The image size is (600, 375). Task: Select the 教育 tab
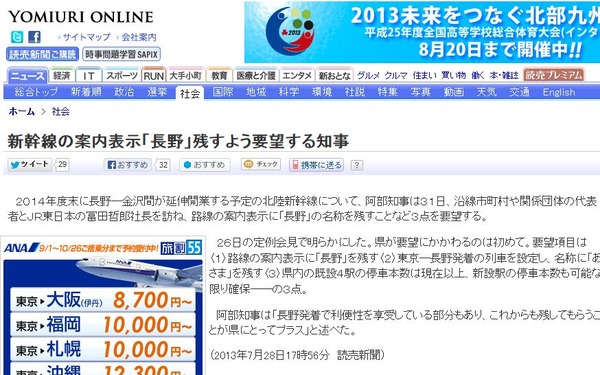(219, 75)
